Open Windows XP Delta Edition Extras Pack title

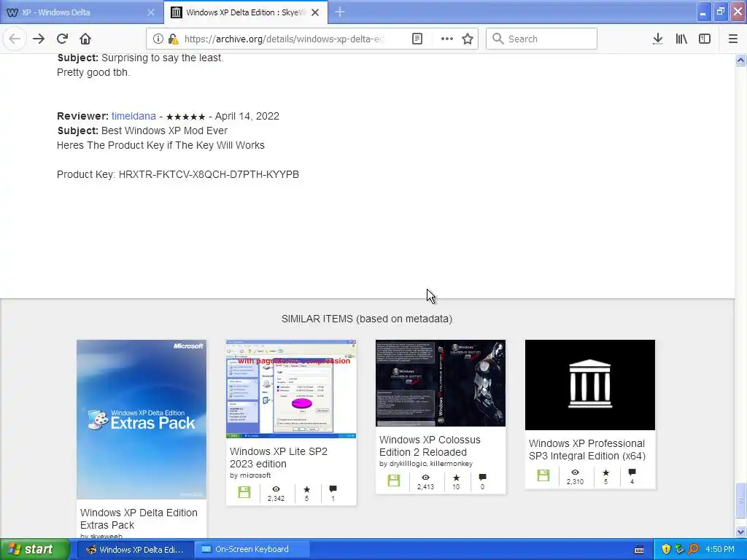tap(139, 519)
